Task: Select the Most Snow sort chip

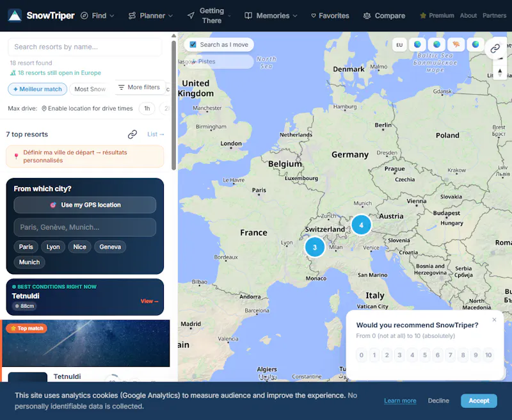Action: tap(90, 89)
